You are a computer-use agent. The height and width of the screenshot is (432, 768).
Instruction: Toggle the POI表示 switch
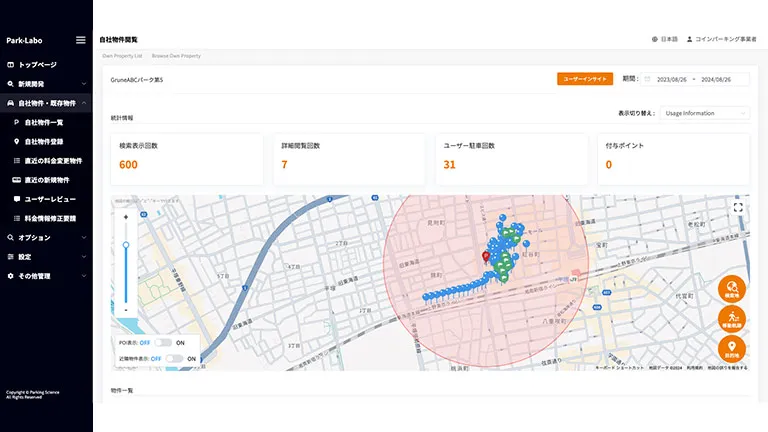[164, 342]
